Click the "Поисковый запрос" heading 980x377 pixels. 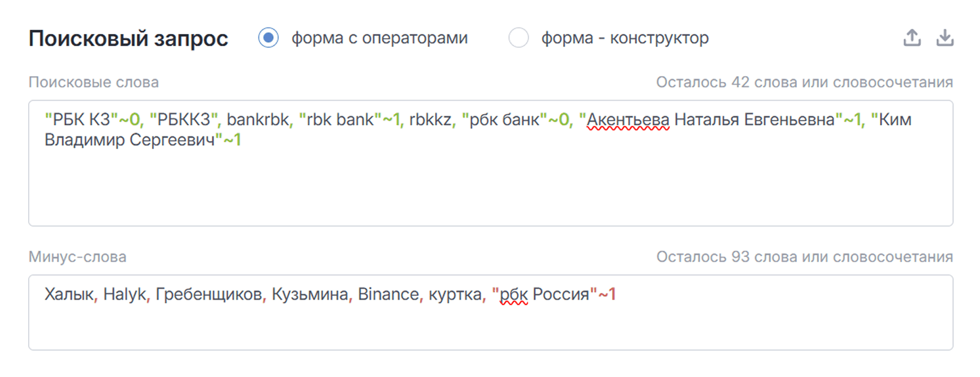[129, 38]
